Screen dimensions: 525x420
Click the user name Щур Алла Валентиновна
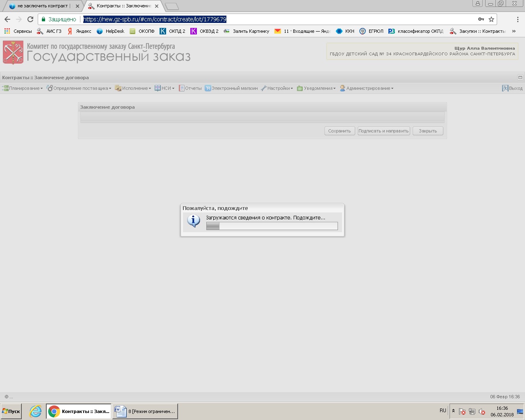pyautogui.click(x=484, y=48)
